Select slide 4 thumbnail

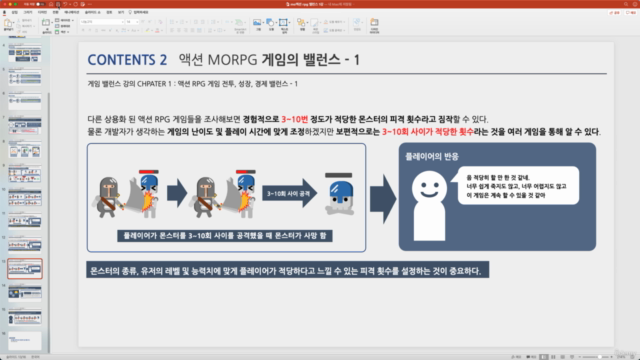[24, 53]
